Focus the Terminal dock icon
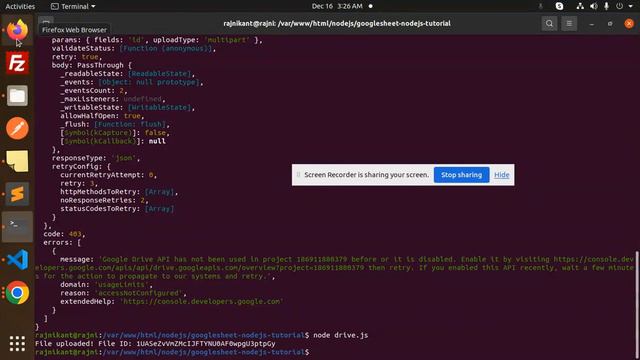The image size is (640, 360). click(x=17, y=227)
